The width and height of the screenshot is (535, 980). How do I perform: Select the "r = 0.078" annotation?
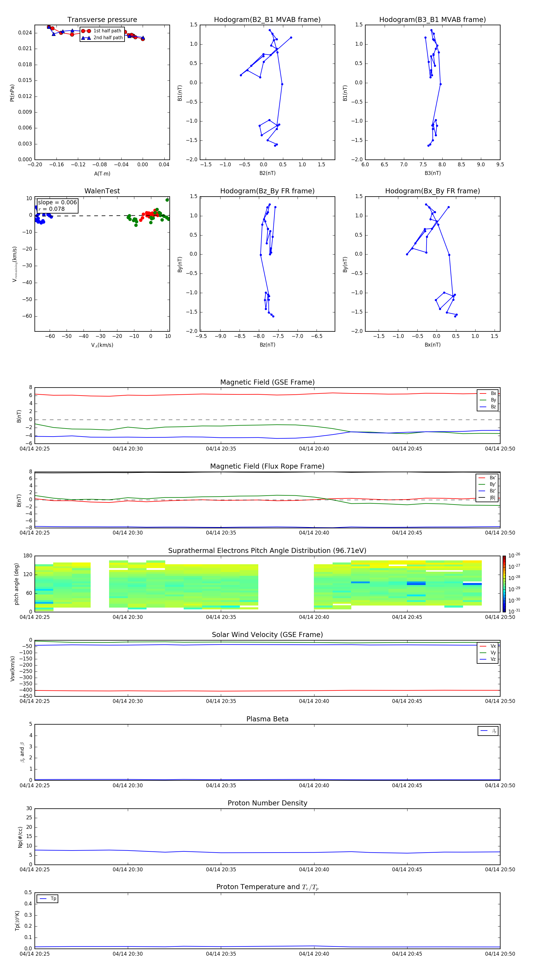point(51,209)
